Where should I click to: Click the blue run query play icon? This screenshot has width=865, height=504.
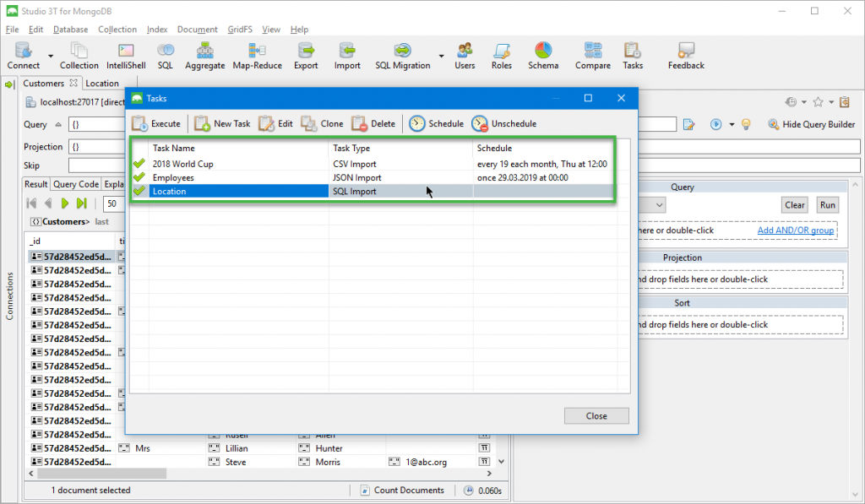point(716,124)
